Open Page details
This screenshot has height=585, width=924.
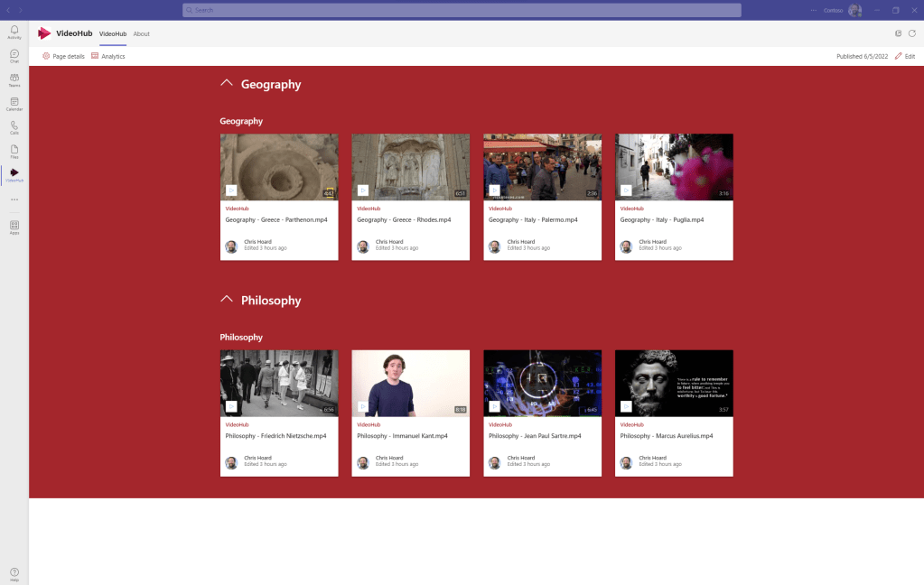pyautogui.click(x=63, y=56)
